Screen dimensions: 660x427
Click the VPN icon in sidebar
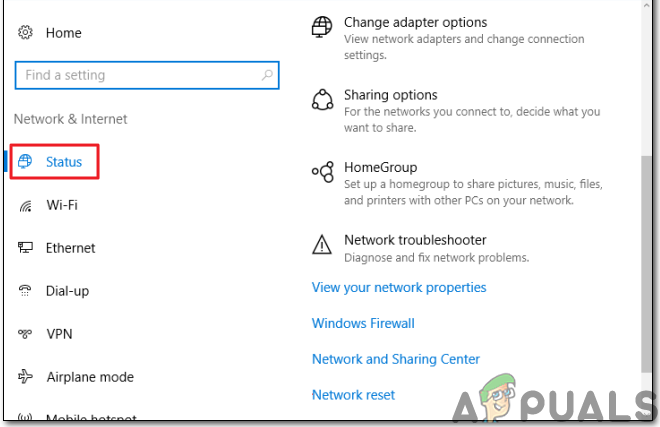(26, 334)
